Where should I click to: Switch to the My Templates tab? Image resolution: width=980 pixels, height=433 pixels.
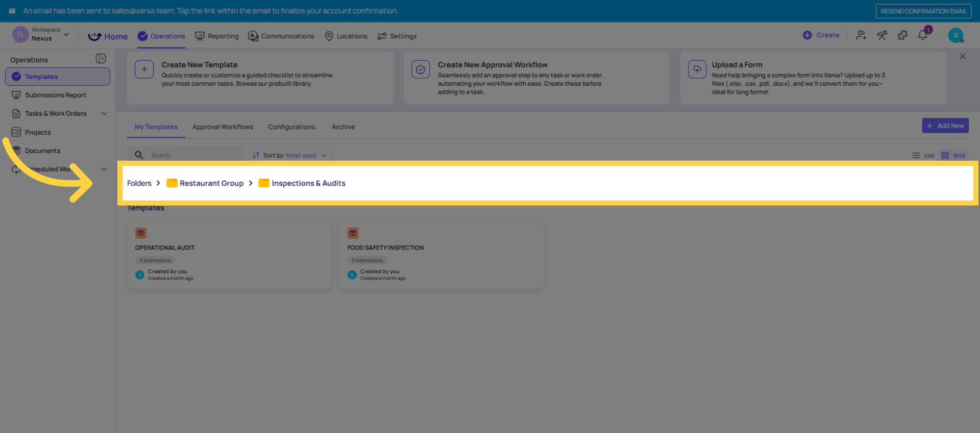tap(156, 127)
